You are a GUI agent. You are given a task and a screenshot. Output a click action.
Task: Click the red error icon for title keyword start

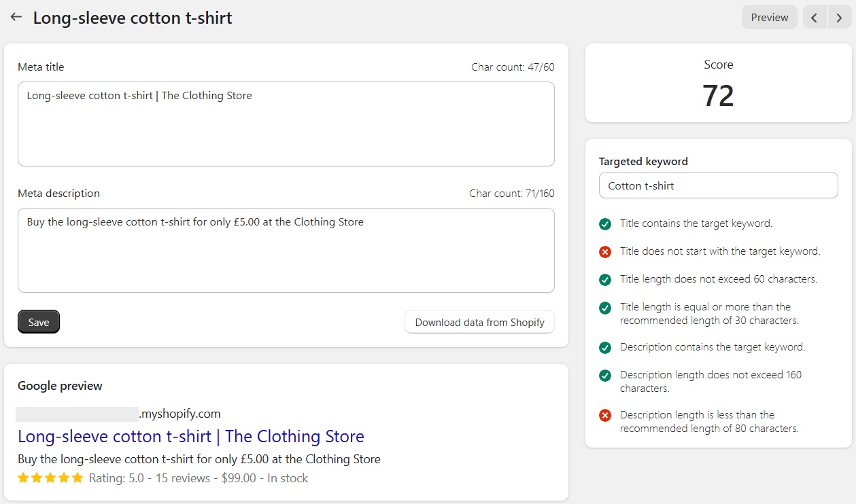click(605, 251)
